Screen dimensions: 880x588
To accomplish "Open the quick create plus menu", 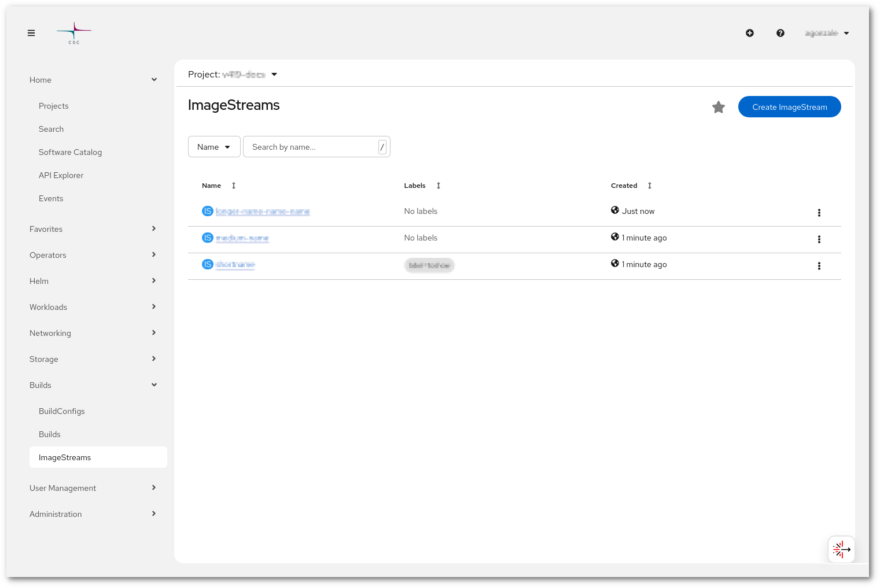I will pos(749,33).
